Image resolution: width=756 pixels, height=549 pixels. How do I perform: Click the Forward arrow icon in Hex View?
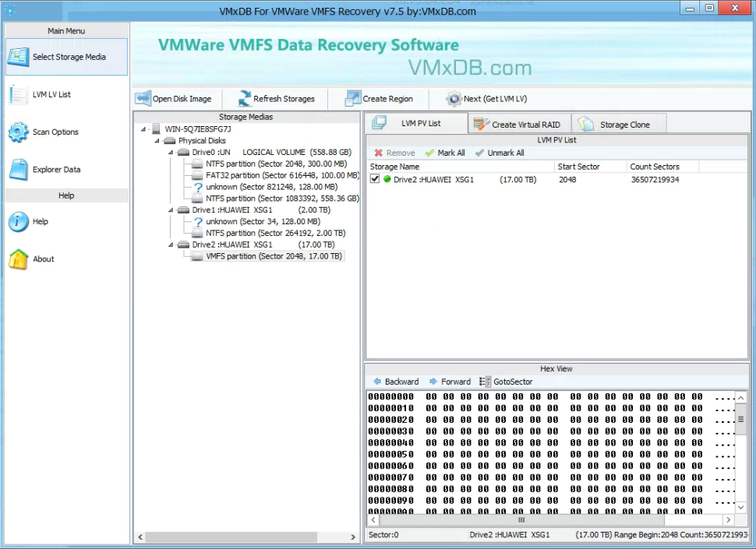click(433, 382)
